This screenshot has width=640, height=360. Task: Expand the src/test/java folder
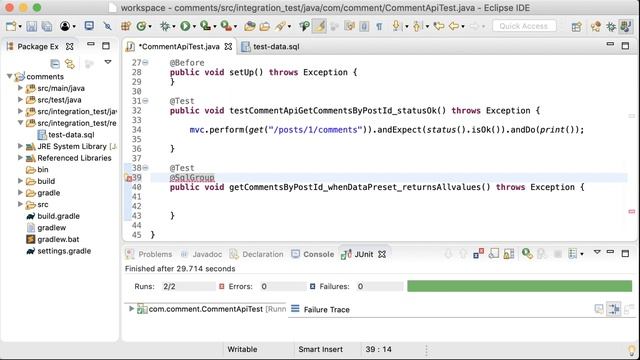(x=20, y=100)
